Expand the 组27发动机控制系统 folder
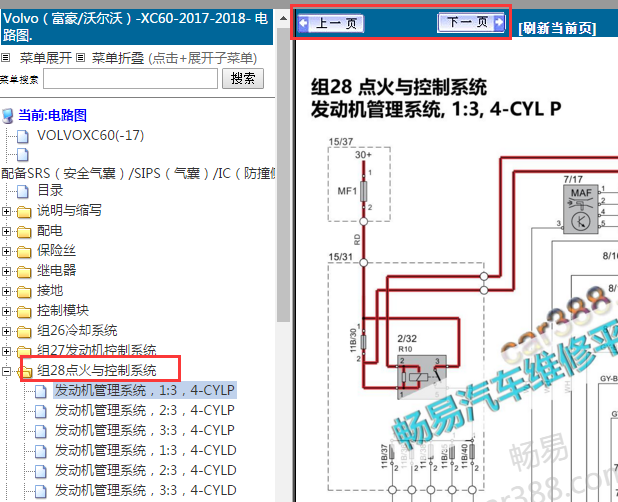 click(6, 351)
